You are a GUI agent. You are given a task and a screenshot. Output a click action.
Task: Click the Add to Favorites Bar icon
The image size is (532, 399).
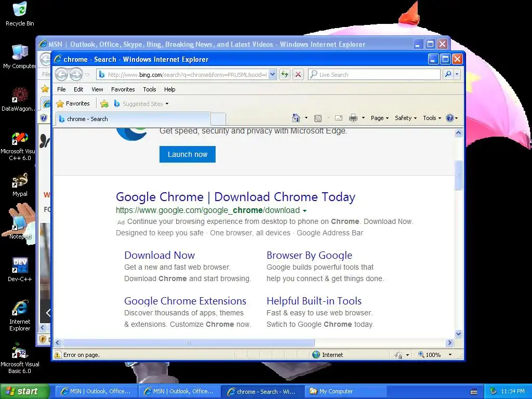tap(104, 104)
